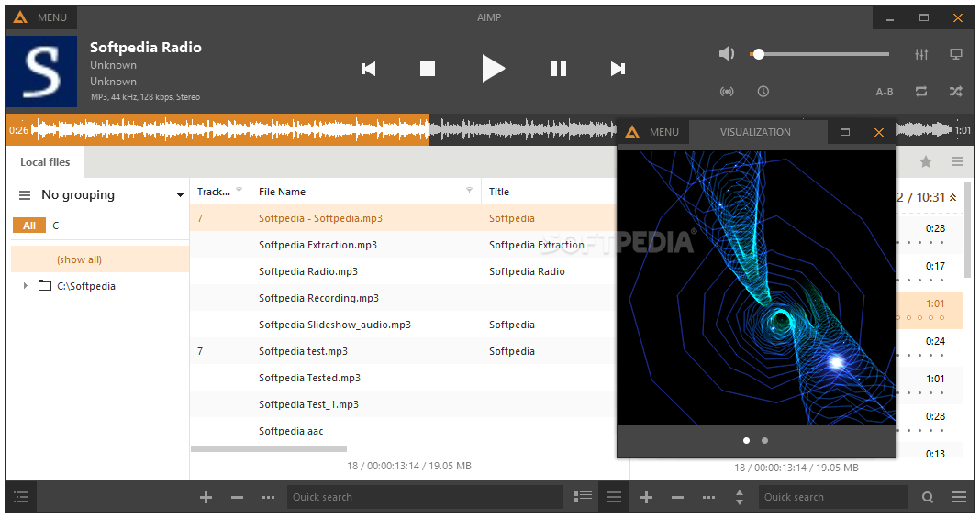Open playlist sorting up-down arrows
This screenshot has height=518, width=980.
[740, 497]
